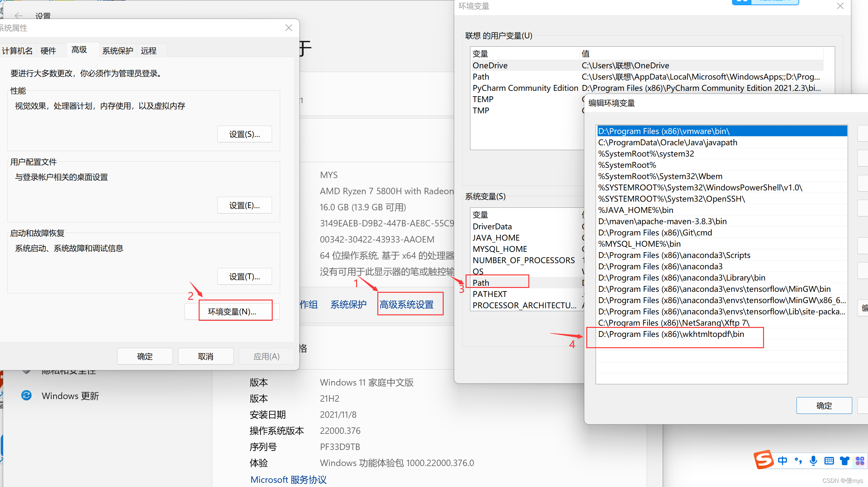Switch to the 计算机名 tab
This screenshot has height=487, width=868.
[17, 51]
